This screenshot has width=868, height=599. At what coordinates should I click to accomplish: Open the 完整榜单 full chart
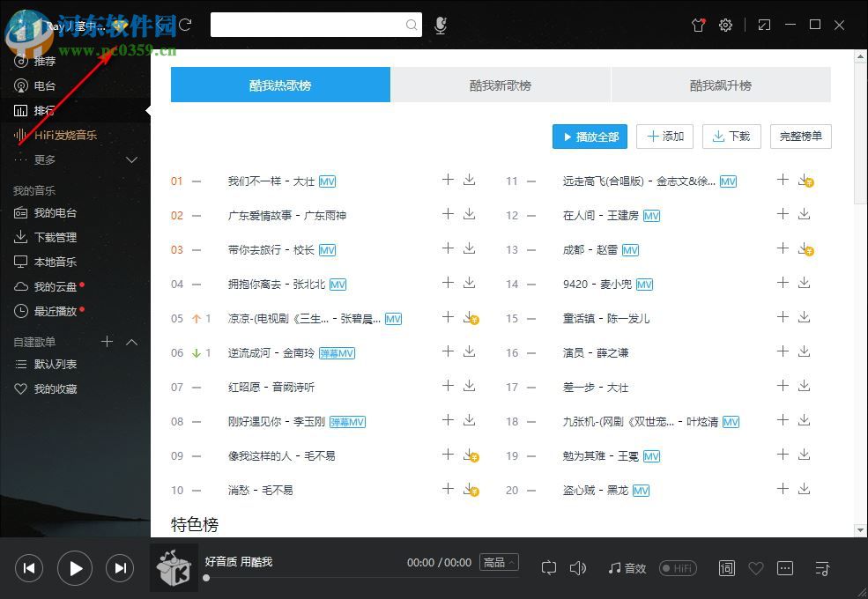coord(800,137)
